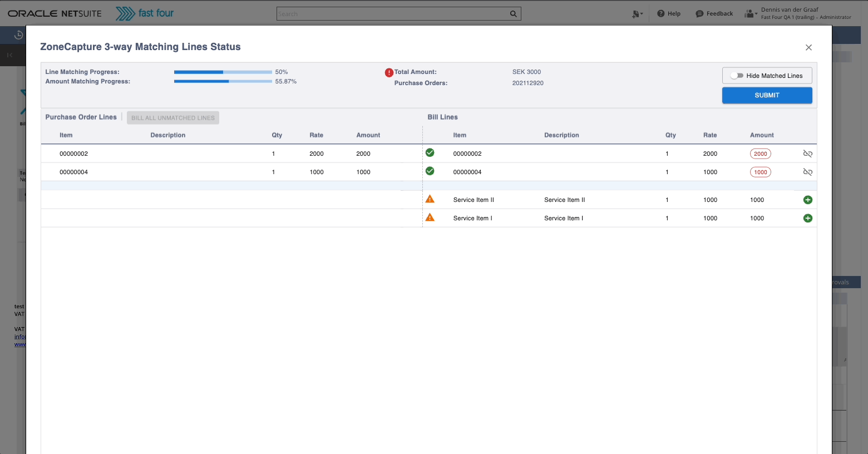Unlink the matched bill line 00000002

tap(807, 154)
